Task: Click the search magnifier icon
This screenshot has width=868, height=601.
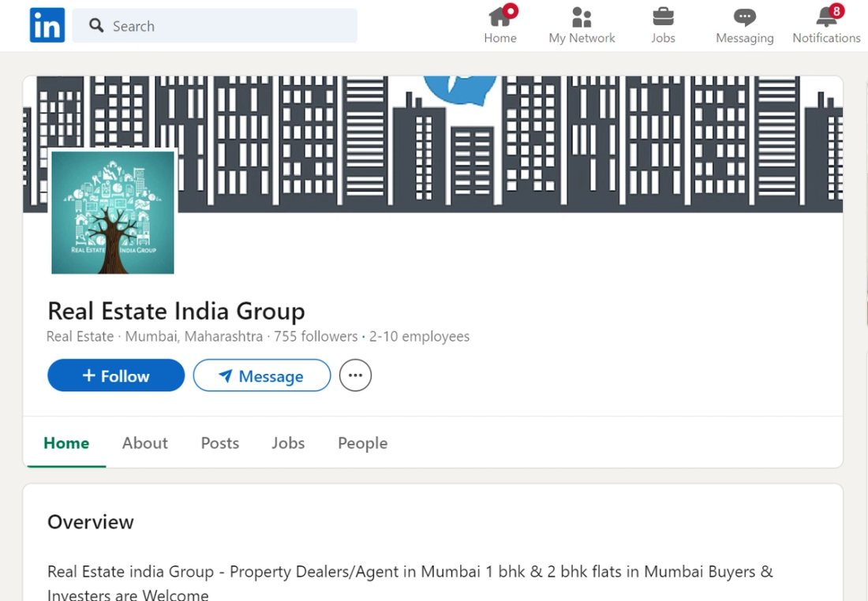Action: (x=96, y=25)
